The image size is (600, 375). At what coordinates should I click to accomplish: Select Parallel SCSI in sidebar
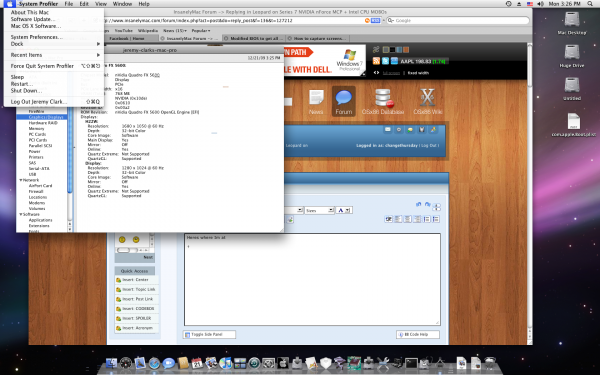click(40, 146)
